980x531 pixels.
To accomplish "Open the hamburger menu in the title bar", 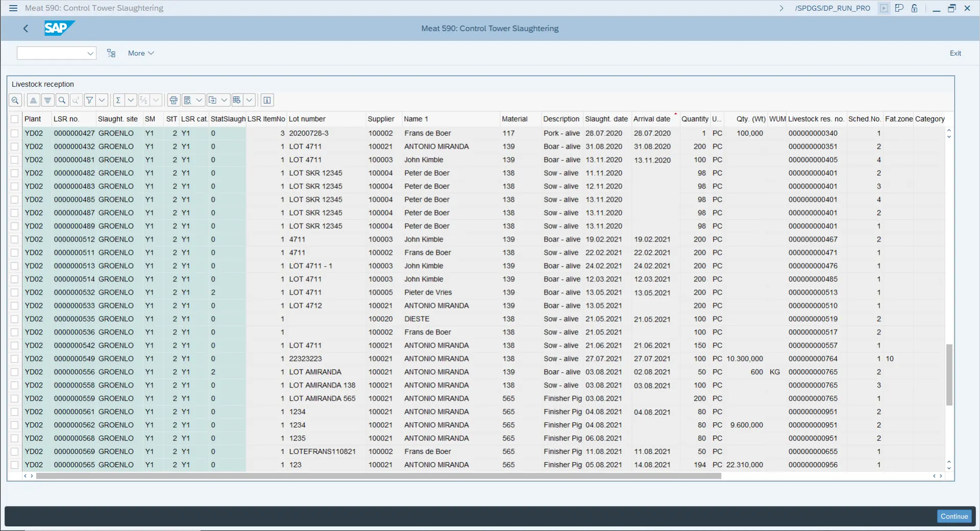I will 13,8.
